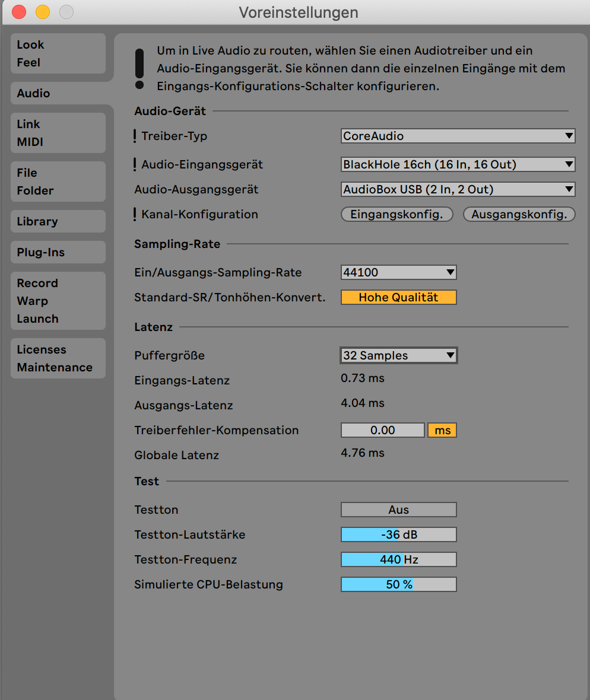Open the Look Feel preferences tab
590x700 pixels.
58,53
